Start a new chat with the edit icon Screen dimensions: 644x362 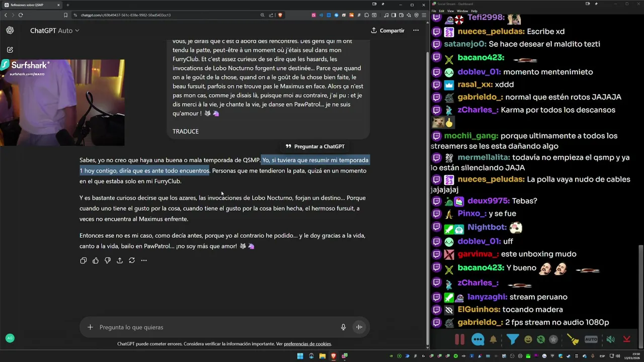coord(10,50)
